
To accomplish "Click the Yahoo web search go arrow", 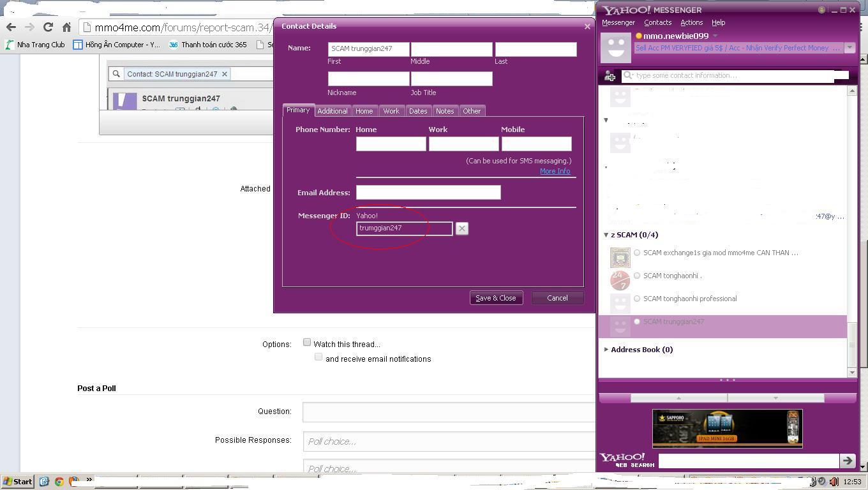I will coord(848,460).
